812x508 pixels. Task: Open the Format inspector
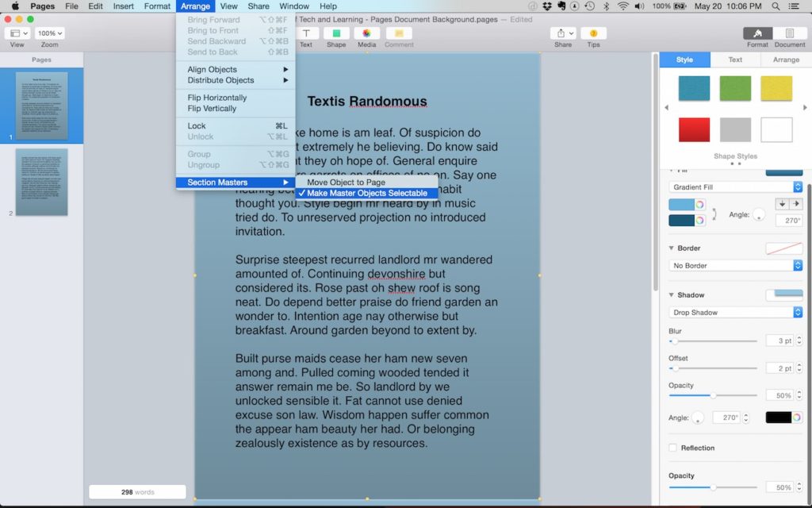[756, 33]
